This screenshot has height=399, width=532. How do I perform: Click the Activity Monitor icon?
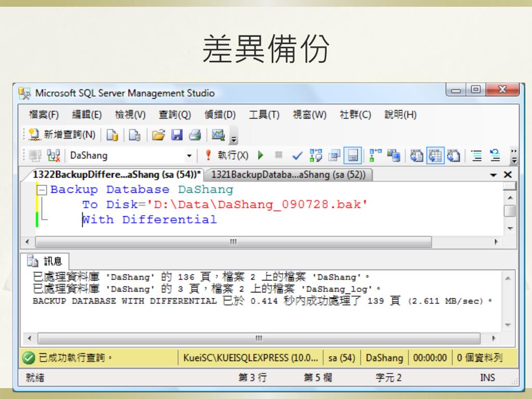point(218,135)
